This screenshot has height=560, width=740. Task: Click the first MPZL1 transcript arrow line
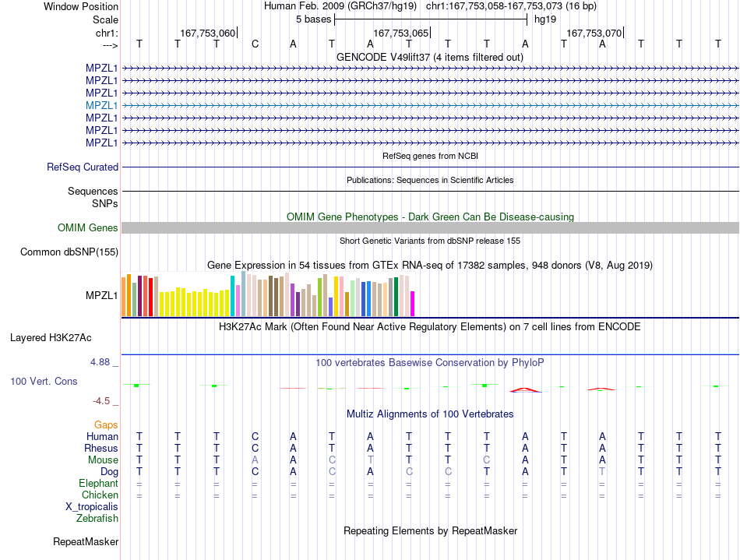pyautogui.click(x=431, y=69)
